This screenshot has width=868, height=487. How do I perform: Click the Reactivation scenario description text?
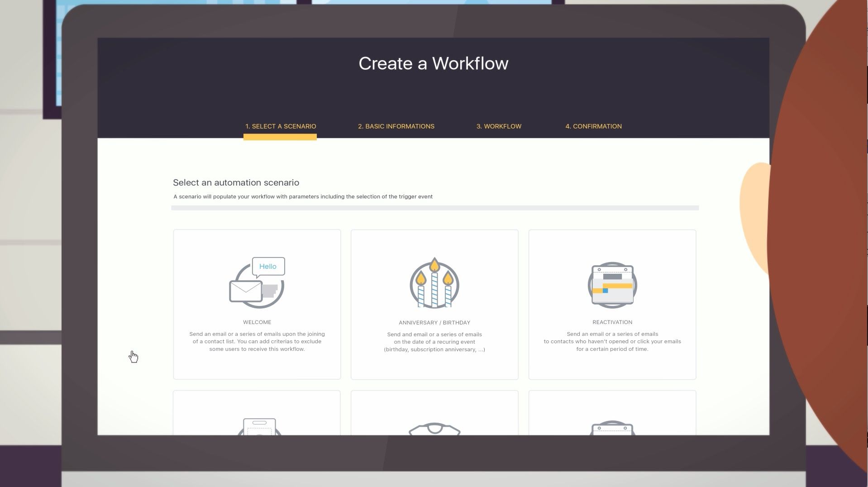pyautogui.click(x=612, y=342)
